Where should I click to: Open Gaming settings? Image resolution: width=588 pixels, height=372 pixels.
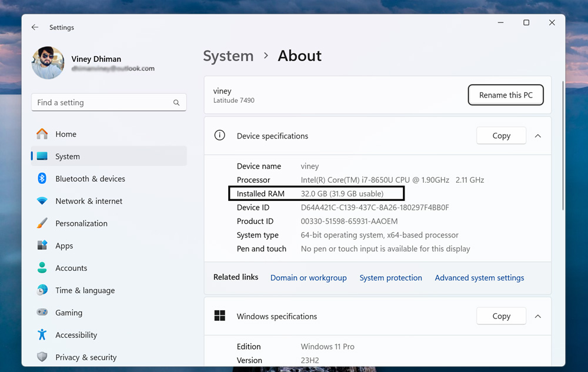pos(109,313)
